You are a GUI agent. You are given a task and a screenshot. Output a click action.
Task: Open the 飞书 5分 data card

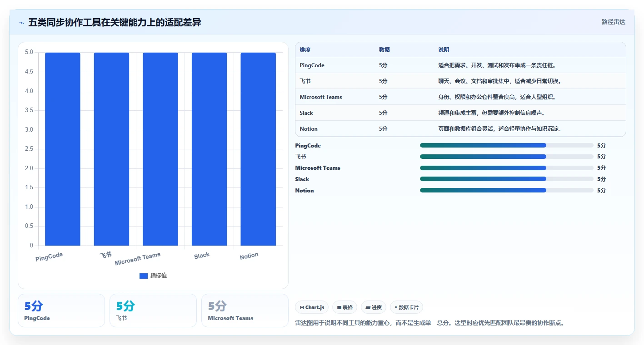153,310
